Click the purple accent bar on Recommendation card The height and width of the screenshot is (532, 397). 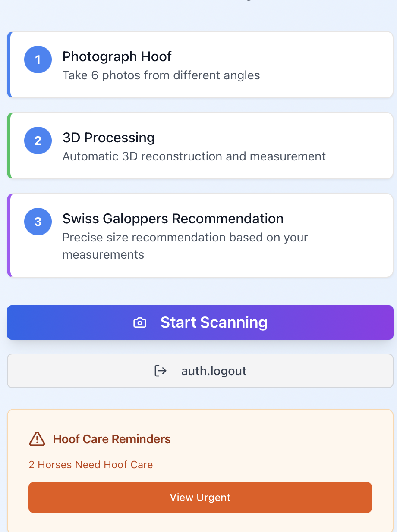point(9,235)
